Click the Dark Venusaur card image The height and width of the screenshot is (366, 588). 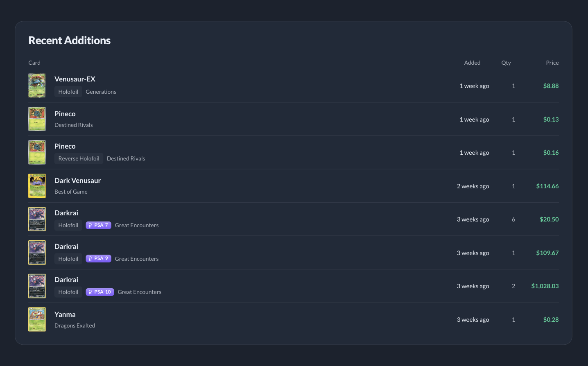(x=37, y=186)
